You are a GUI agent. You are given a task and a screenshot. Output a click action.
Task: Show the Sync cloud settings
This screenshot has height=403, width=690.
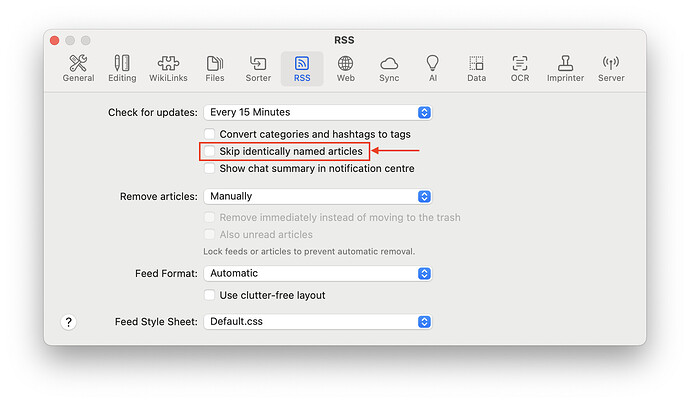tap(389, 69)
